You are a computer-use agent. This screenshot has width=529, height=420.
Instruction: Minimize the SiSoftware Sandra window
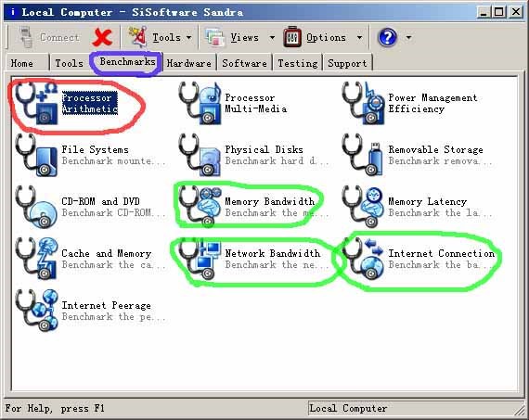pos(484,12)
